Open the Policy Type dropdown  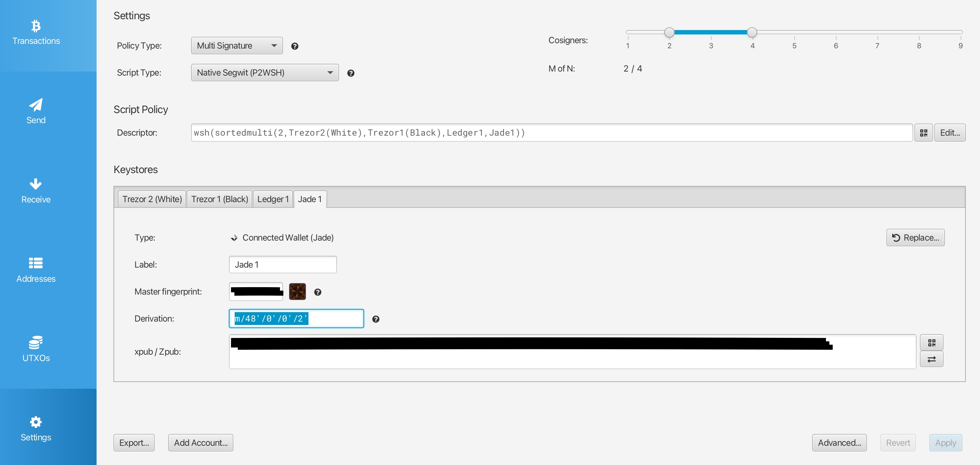237,45
